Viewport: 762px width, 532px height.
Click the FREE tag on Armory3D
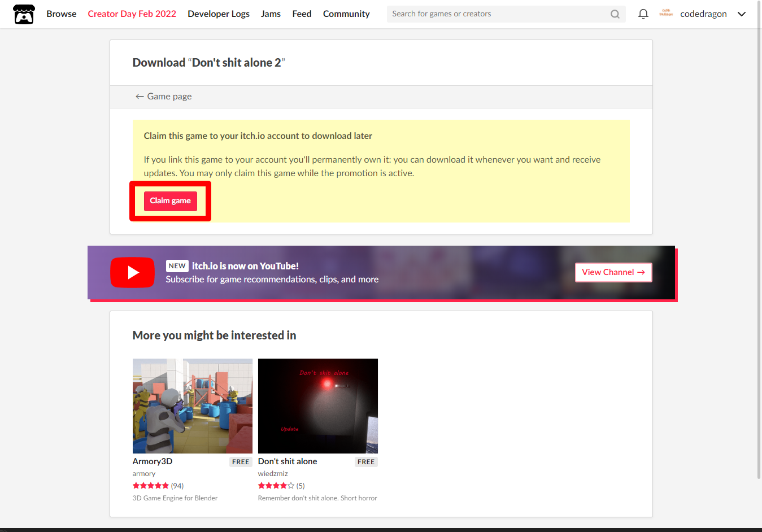pyautogui.click(x=241, y=462)
